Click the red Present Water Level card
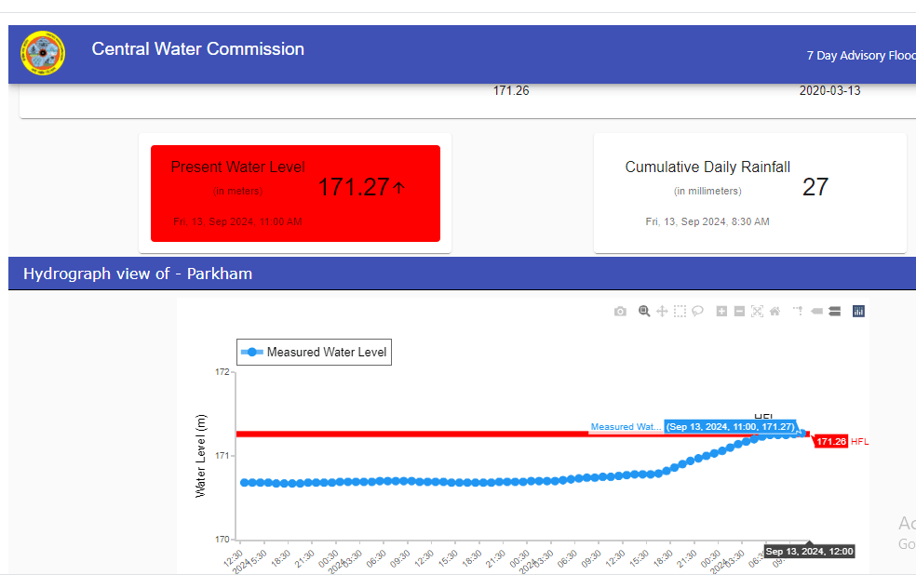 tap(295, 194)
